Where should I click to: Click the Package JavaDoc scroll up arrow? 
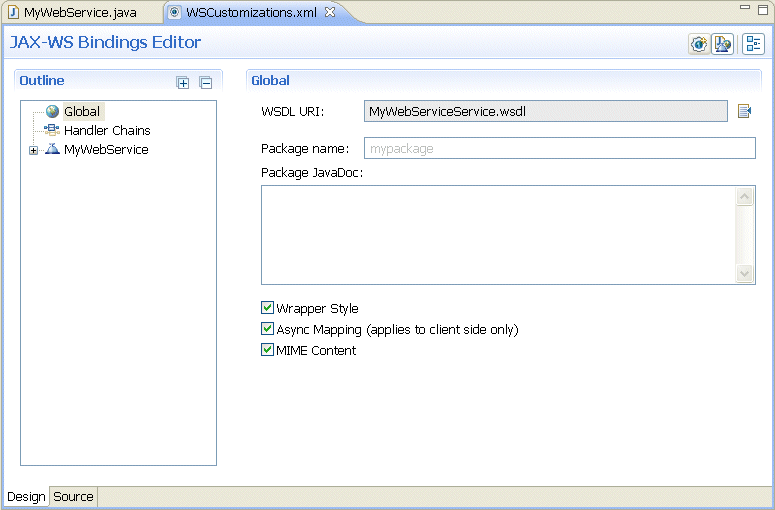pyautogui.click(x=744, y=197)
